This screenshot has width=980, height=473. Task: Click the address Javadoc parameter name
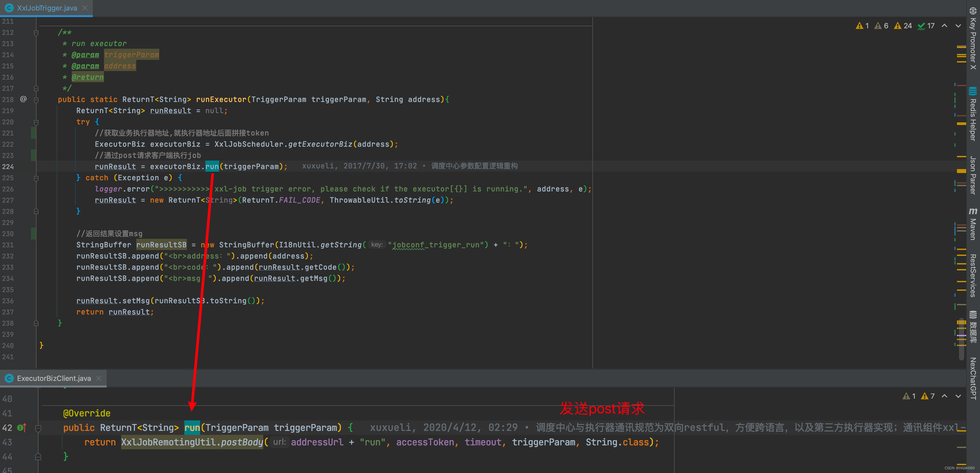120,66
